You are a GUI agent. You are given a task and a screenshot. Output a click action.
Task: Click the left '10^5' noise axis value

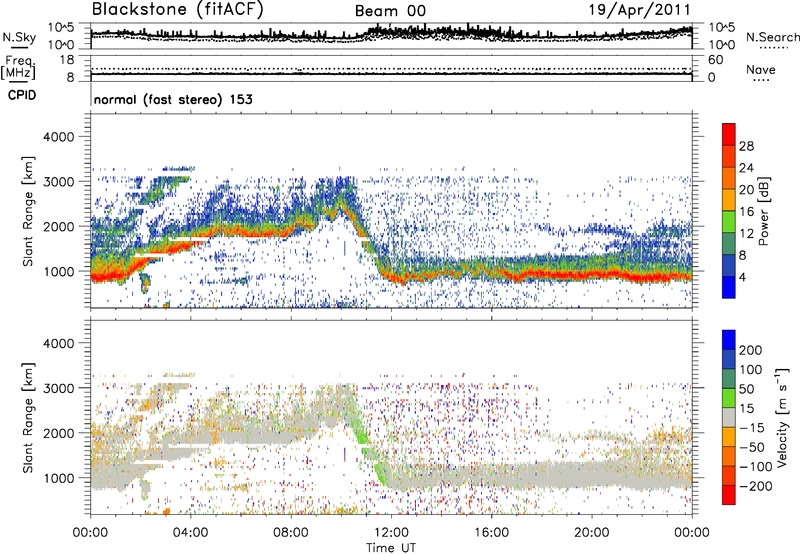[x=61, y=27]
